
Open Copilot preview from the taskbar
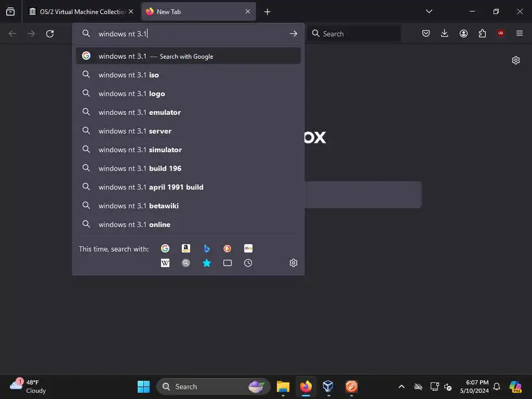tap(515, 387)
